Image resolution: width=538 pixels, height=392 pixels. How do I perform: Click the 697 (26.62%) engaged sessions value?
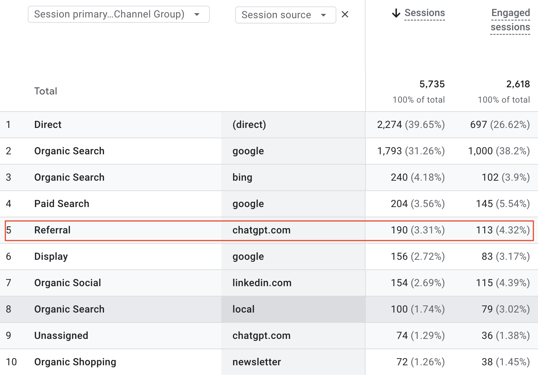(500, 125)
